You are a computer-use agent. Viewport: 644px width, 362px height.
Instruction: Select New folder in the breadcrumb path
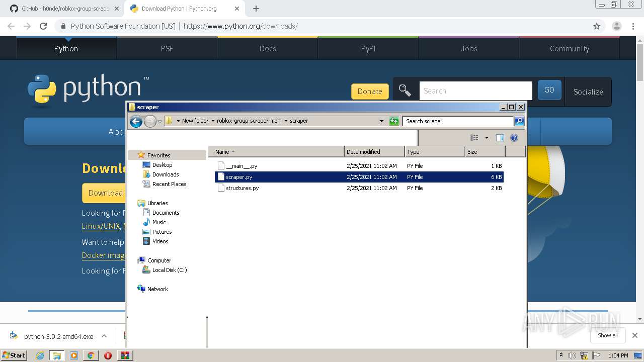tap(195, 121)
